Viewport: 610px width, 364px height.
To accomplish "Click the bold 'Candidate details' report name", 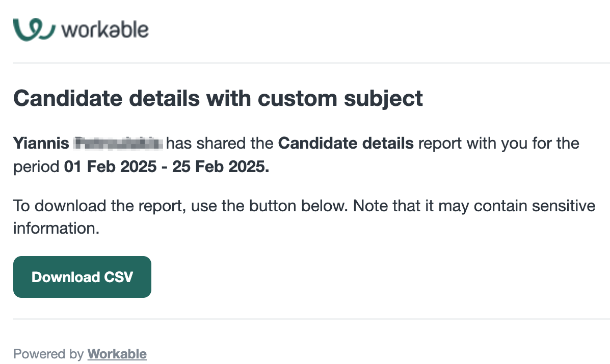I will 346,144.
